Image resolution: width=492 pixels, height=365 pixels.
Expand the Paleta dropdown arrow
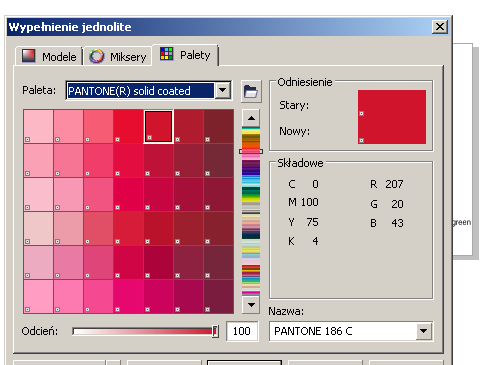[x=223, y=90]
